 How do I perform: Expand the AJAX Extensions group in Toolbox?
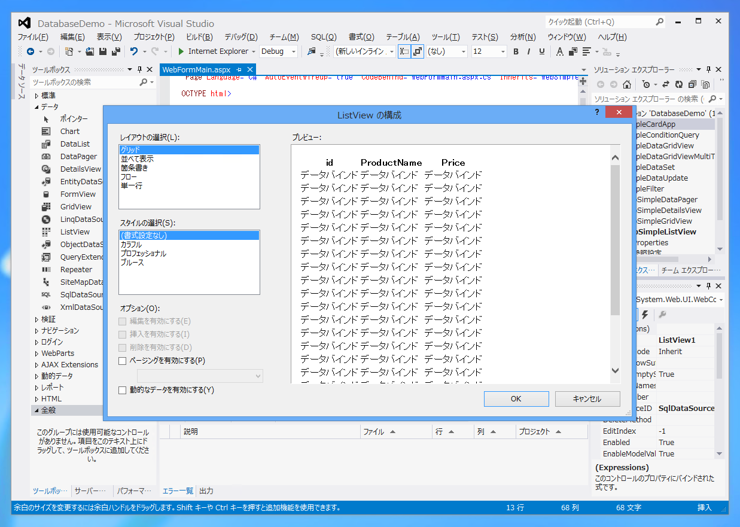(37, 365)
